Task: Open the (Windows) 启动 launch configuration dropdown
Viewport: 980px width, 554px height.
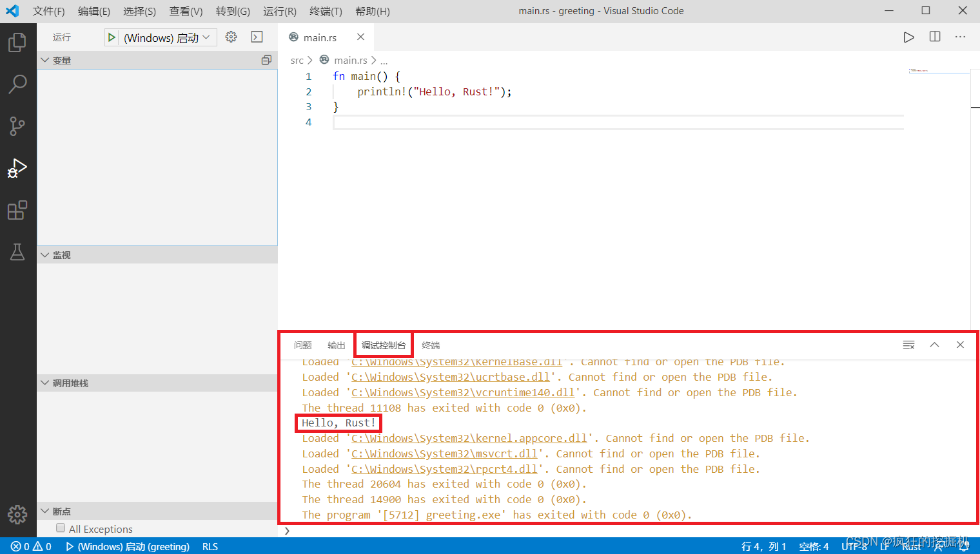Action: 160,37
